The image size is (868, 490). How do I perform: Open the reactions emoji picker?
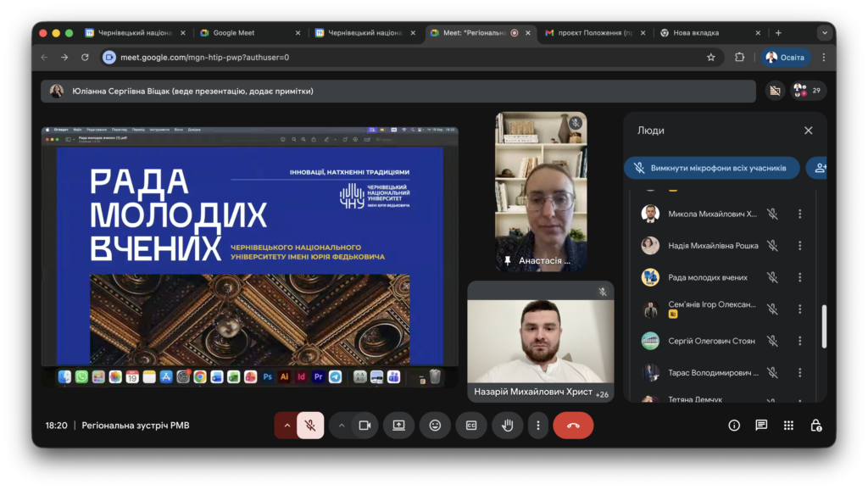click(x=435, y=426)
